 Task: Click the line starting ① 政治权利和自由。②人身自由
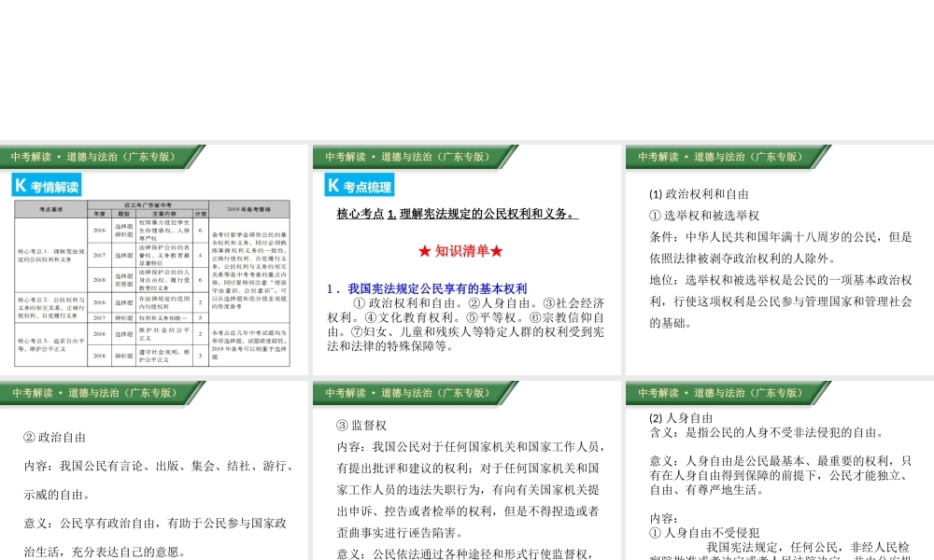pyautogui.click(x=479, y=303)
